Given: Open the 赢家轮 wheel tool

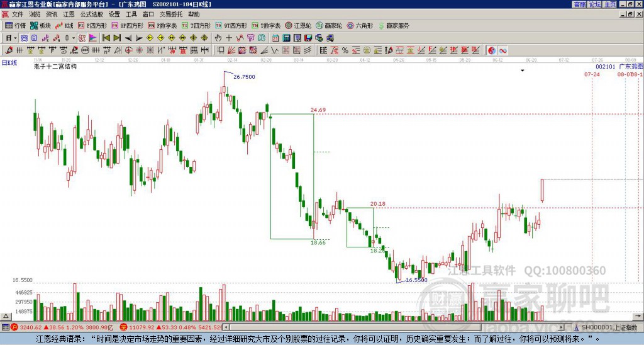Looking at the screenshot, I should 329,25.
